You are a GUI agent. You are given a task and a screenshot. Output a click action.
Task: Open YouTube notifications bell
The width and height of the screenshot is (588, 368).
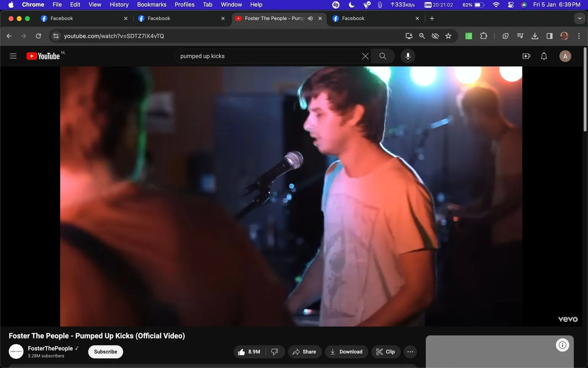(544, 56)
